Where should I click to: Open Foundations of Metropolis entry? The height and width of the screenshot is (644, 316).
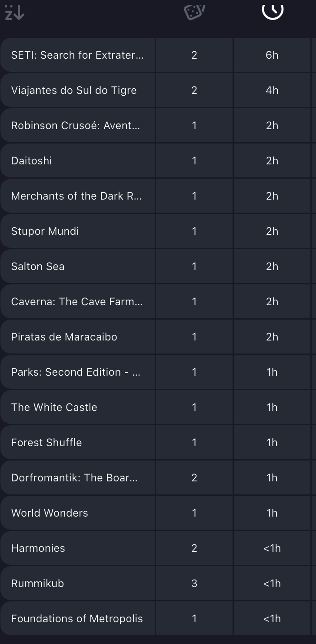77,619
